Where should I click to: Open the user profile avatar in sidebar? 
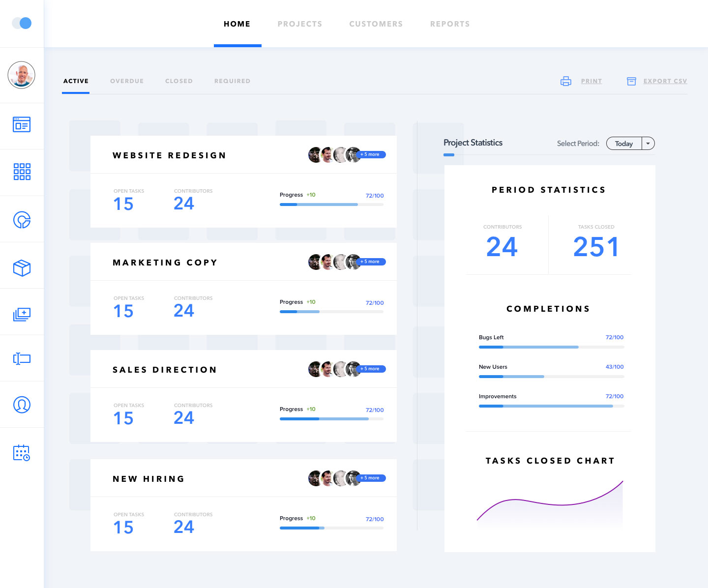(22, 75)
